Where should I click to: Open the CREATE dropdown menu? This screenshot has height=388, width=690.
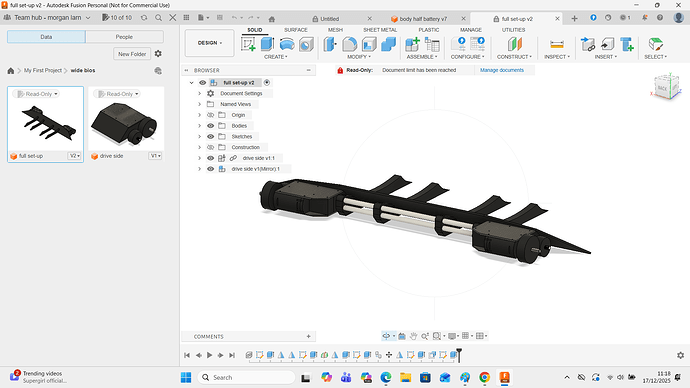[275, 57]
